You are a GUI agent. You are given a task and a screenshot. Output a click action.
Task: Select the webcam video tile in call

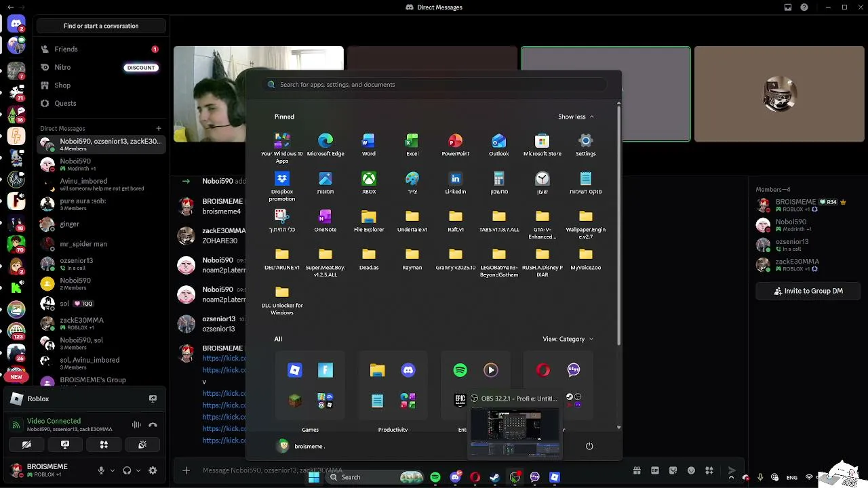tap(258, 94)
